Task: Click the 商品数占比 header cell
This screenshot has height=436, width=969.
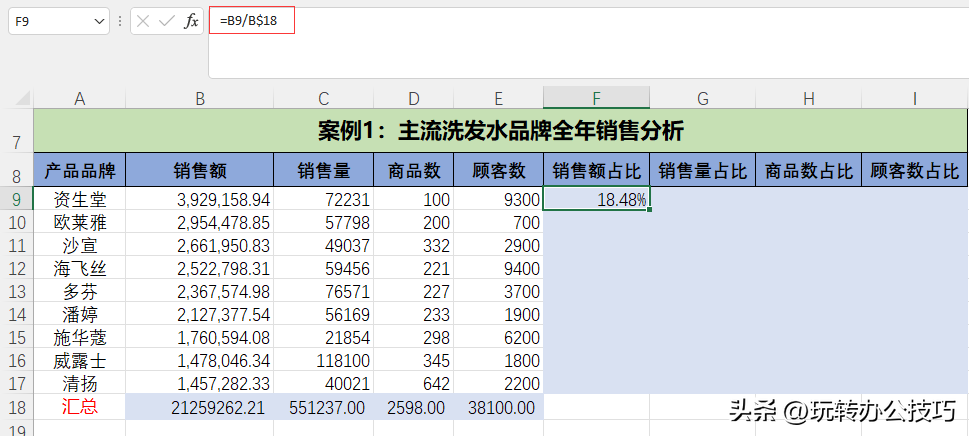Action: point(808,170)
